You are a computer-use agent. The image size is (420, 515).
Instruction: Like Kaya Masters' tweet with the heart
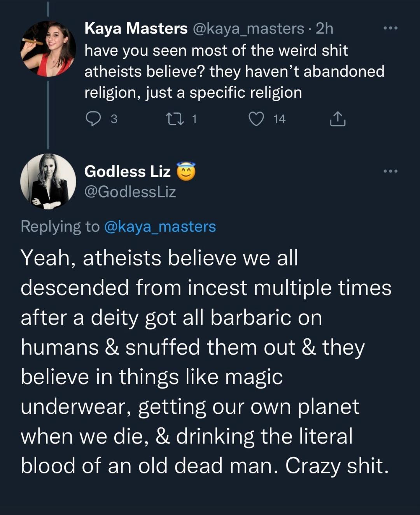[x=256, y=119]
